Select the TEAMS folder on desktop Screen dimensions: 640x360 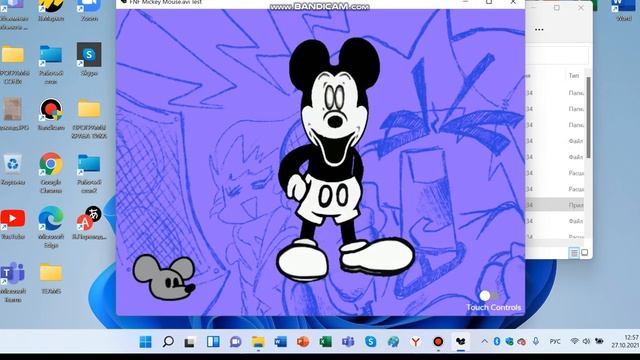(x=51, y=279)
